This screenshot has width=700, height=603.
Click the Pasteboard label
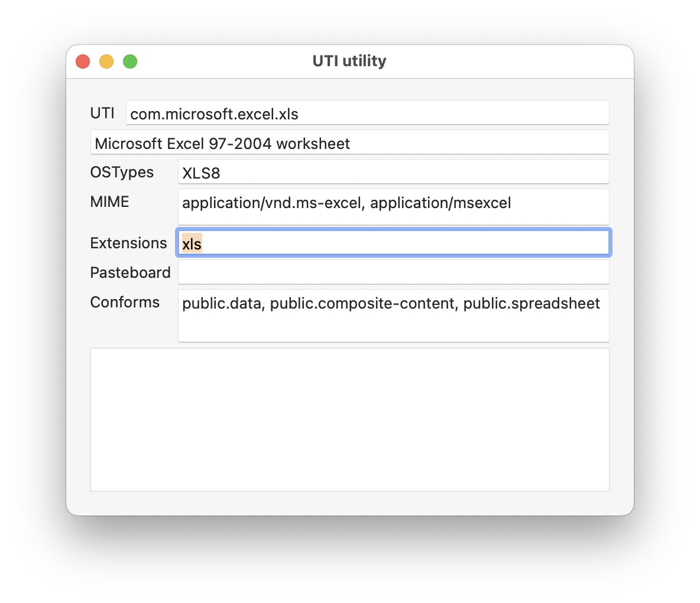click(130, 273)
